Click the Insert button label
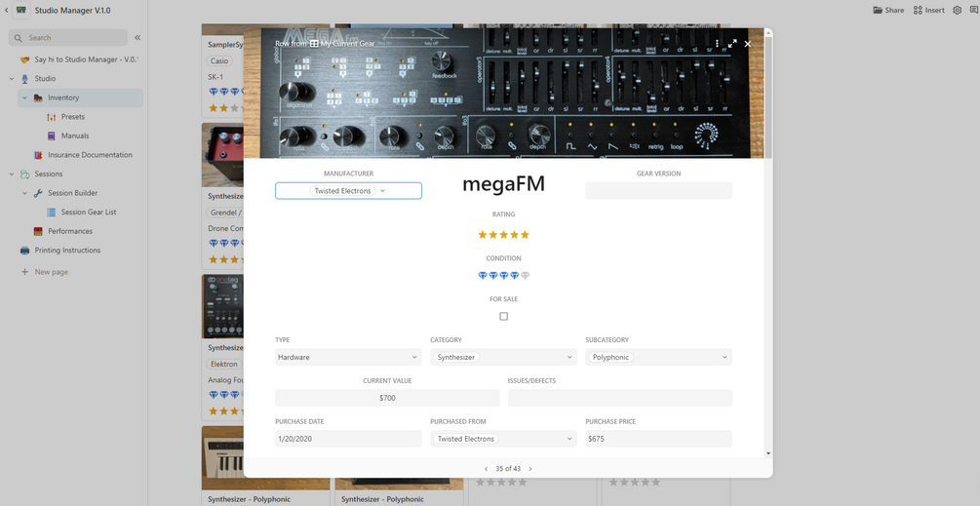Image resolution: width=980 pixels, height=506 pixels. 935,10
